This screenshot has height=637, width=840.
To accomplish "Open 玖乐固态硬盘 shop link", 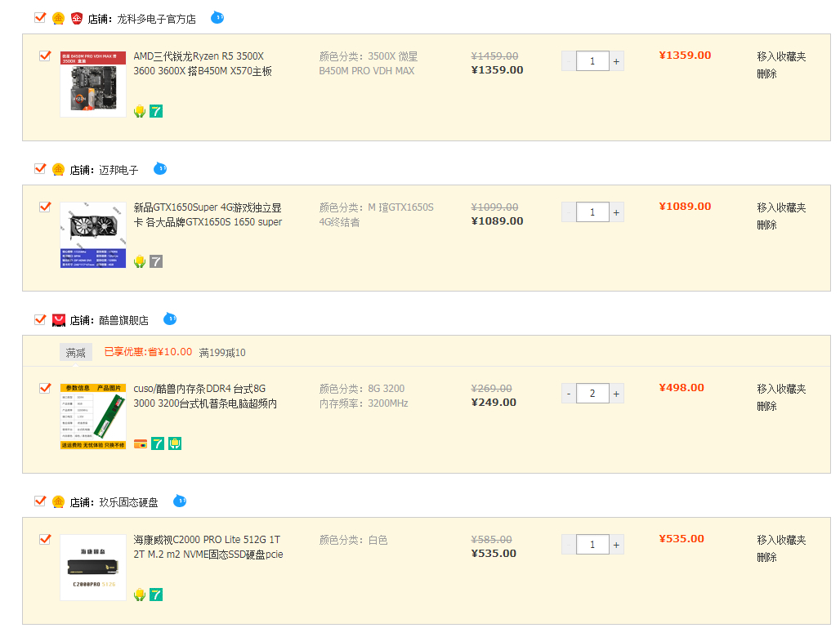I will pyautogui.click(x=128, y=502).
